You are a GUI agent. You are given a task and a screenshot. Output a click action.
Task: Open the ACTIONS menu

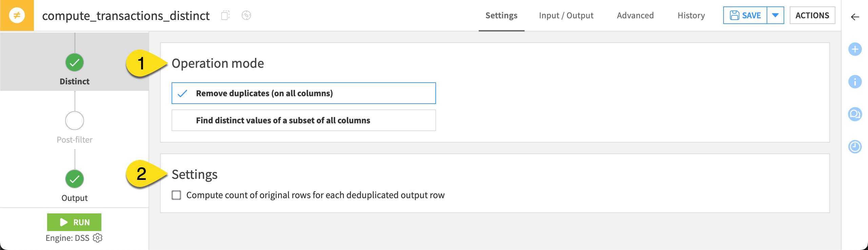[812, 15]
